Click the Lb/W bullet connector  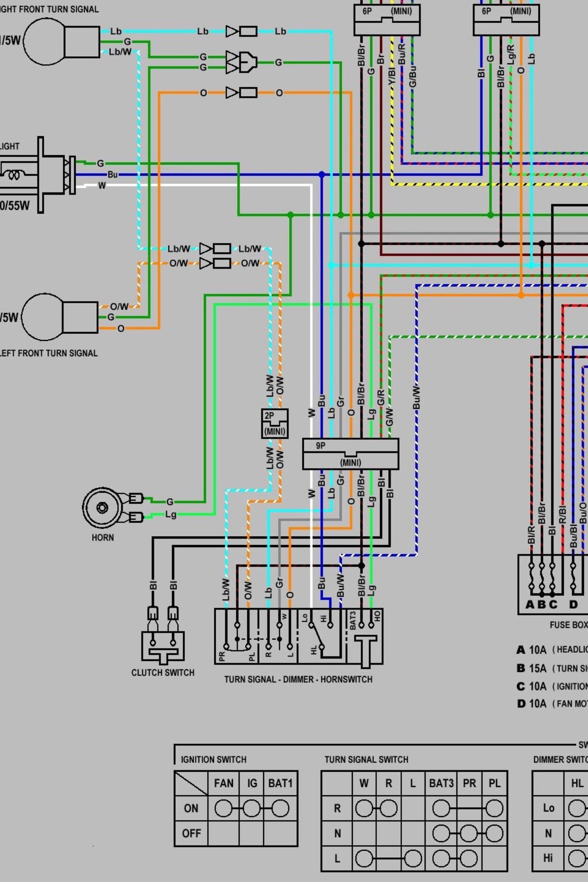(215, 249)
